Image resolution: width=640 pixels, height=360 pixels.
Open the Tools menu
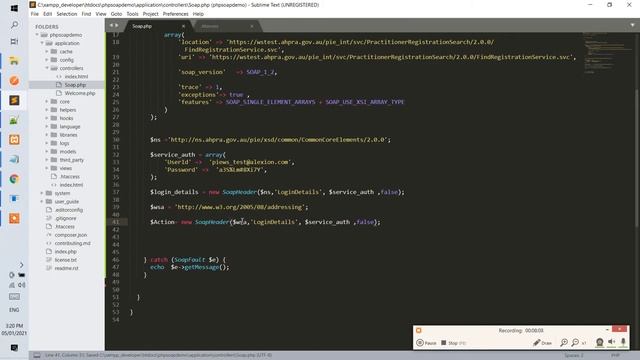[132, 14]
